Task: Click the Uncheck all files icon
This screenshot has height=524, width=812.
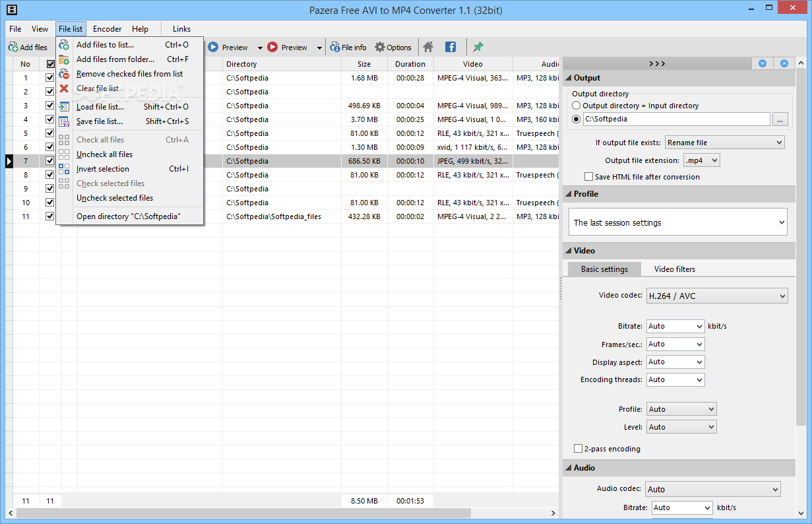Action: coord(64,154)
